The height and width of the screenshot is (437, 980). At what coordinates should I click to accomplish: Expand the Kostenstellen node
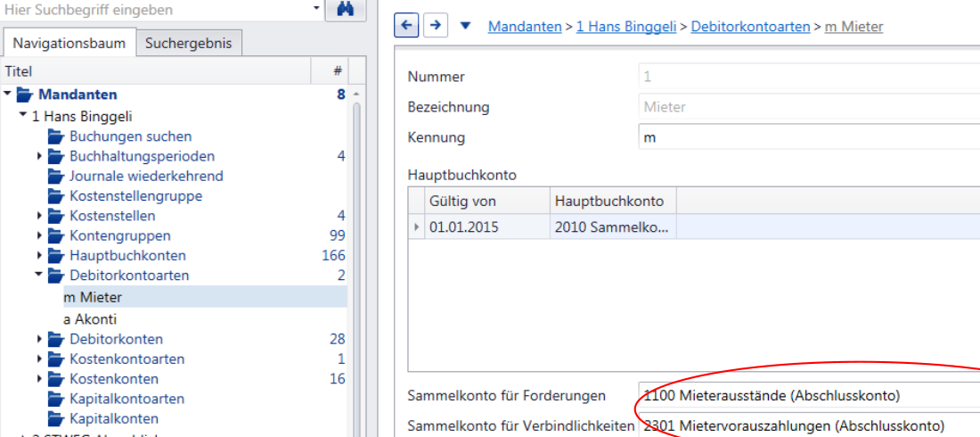pos(39,216)
